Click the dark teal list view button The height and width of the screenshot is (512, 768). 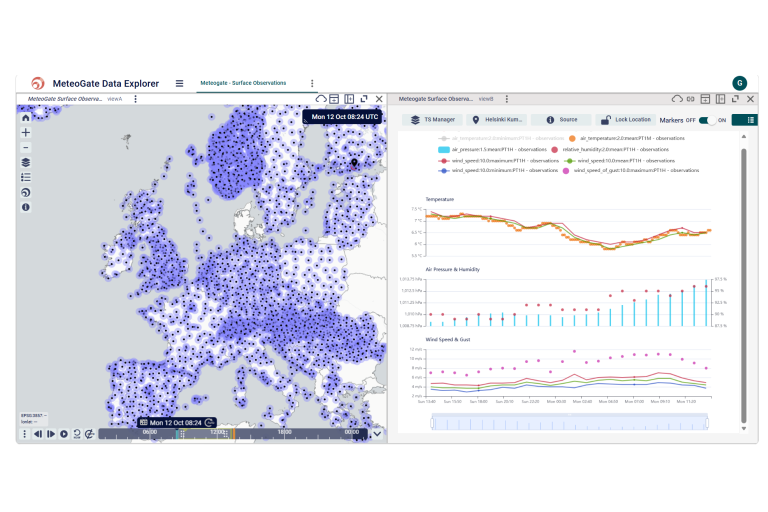click(744, 120)
